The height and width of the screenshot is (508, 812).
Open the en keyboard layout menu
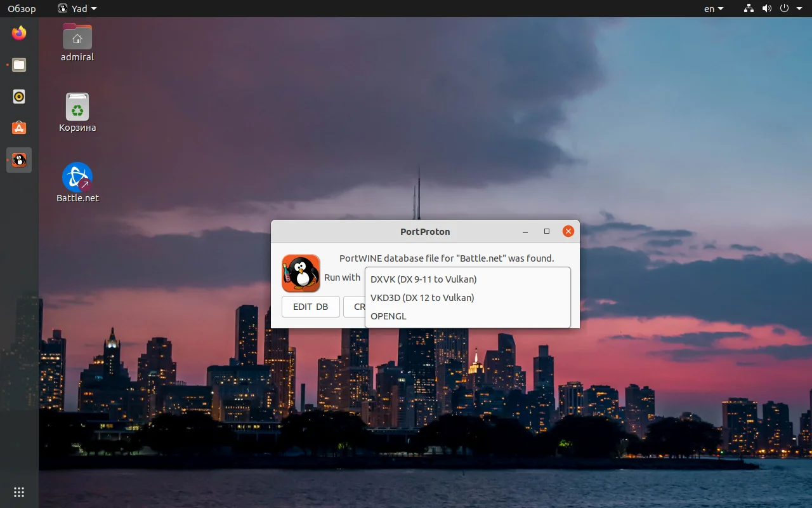point(714,8)
